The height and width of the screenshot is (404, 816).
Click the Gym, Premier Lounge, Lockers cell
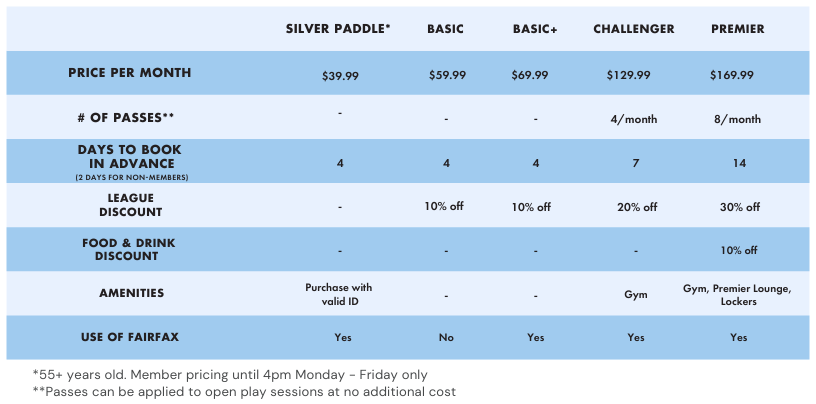point(738,294)
